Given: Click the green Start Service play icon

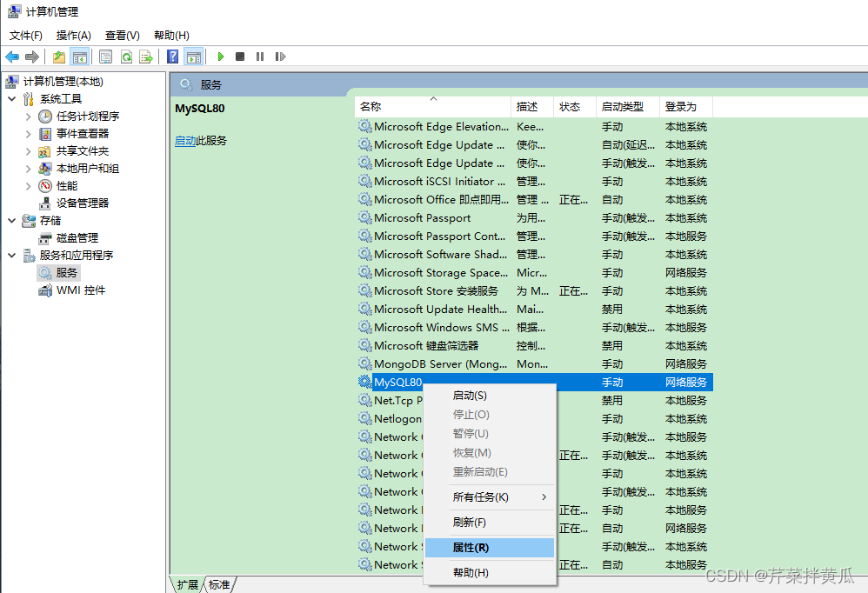Looking at the screenshot, I should pos(220,57).
